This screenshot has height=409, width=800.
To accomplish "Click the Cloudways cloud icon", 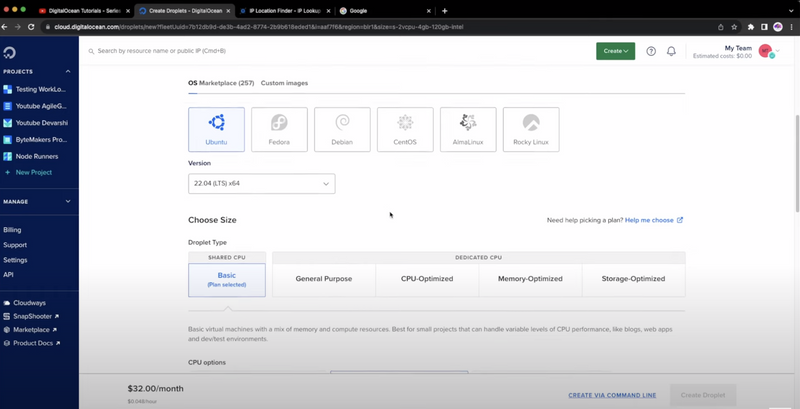I will tap(7, 303).
